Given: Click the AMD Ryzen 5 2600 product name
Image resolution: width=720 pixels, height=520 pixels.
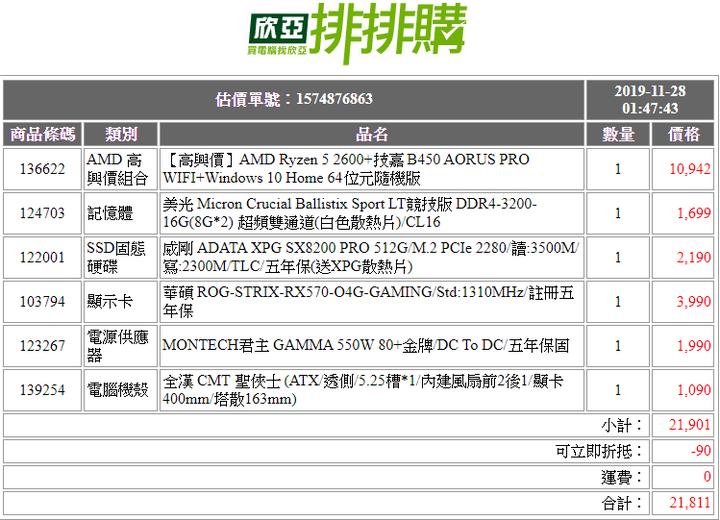Looking at the screenshot, I should [346, 169].
